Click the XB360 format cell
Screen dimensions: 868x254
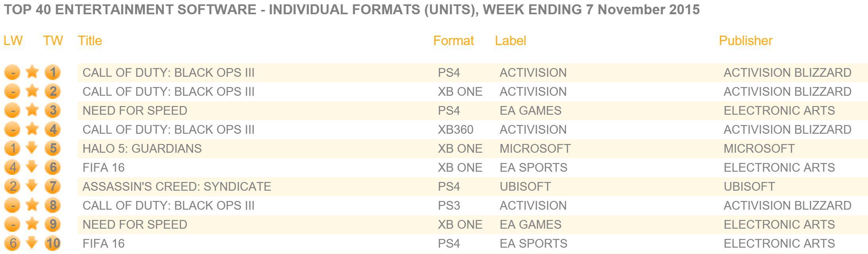(456, 129)
